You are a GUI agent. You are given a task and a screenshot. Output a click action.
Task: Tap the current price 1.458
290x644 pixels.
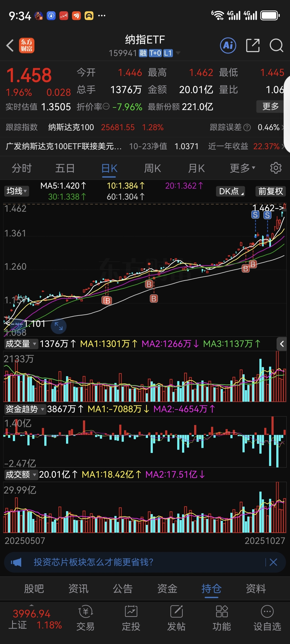click(29, 75)
